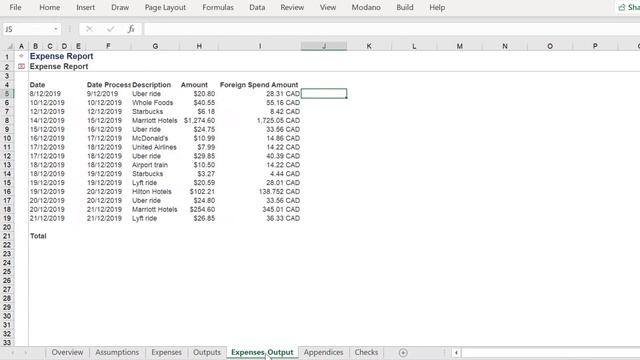Click the Cancel formula X icon
This screenshot has height=360, width=640.
pos(89,29)
